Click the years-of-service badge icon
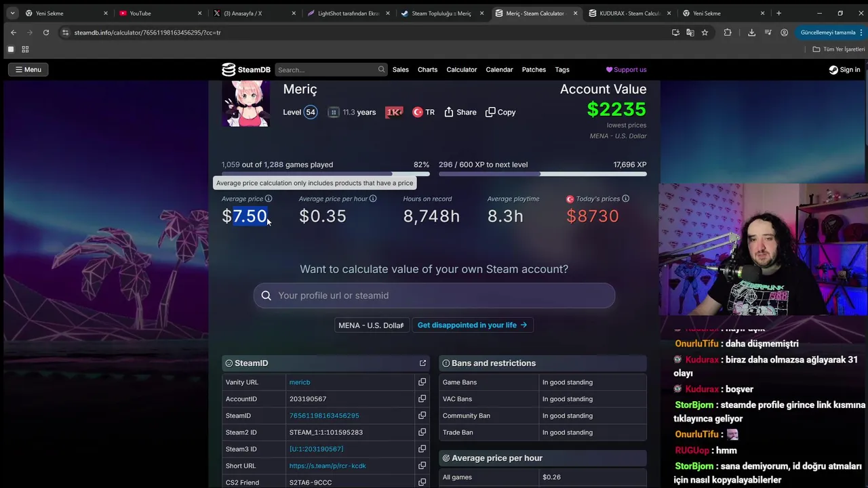 pos(334,113)
